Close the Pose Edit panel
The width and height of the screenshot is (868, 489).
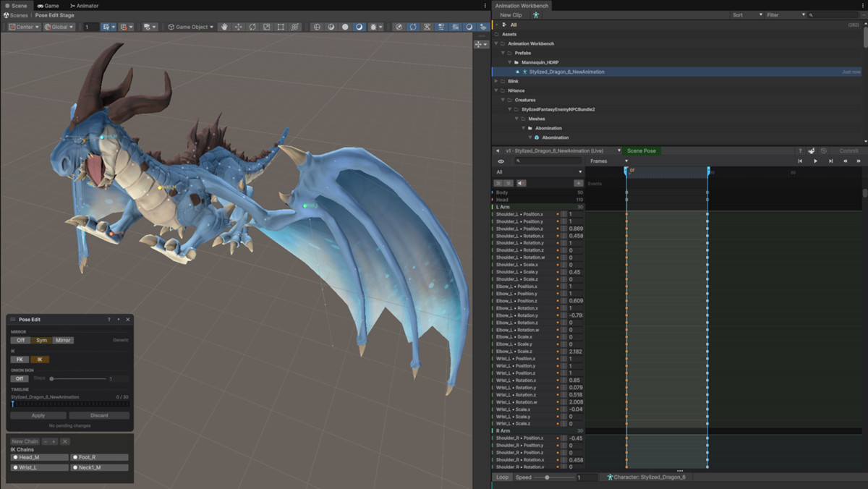pos(128,319)
